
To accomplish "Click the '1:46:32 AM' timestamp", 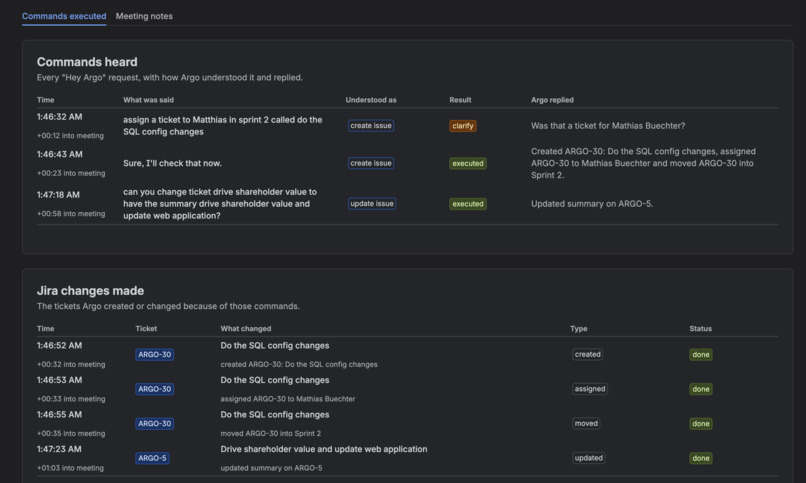I will pyautogui.click(x=59, y=117).
